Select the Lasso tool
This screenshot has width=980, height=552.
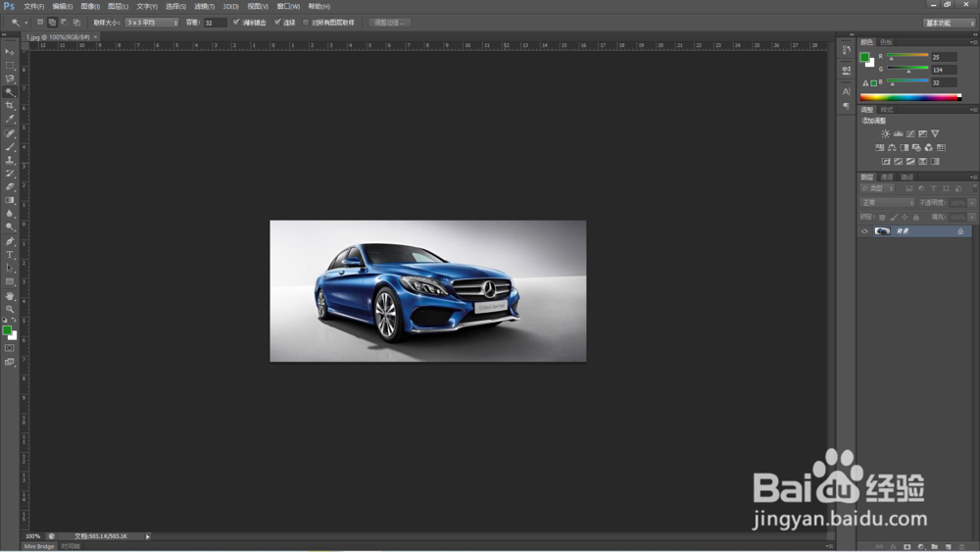pos(10,78)
